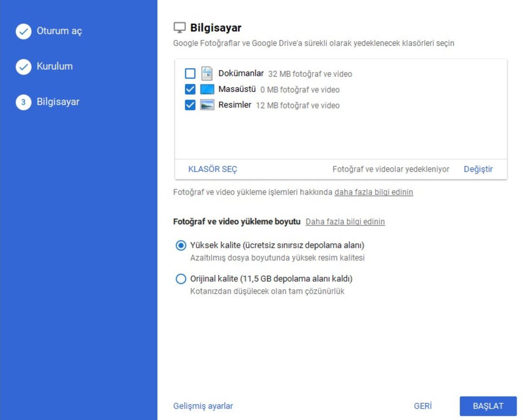Click the checkmark circle for Kurulum step
This screenshot has width=523, height=420.
[x=23, y=66]
